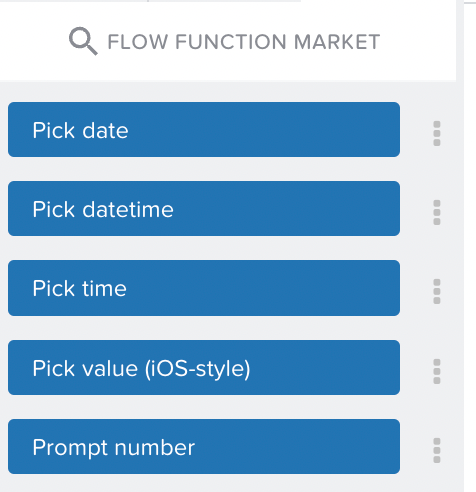Focus the Flow Function Market search field
The width and height of the screenshot is (476, 492).
[228, 41]
